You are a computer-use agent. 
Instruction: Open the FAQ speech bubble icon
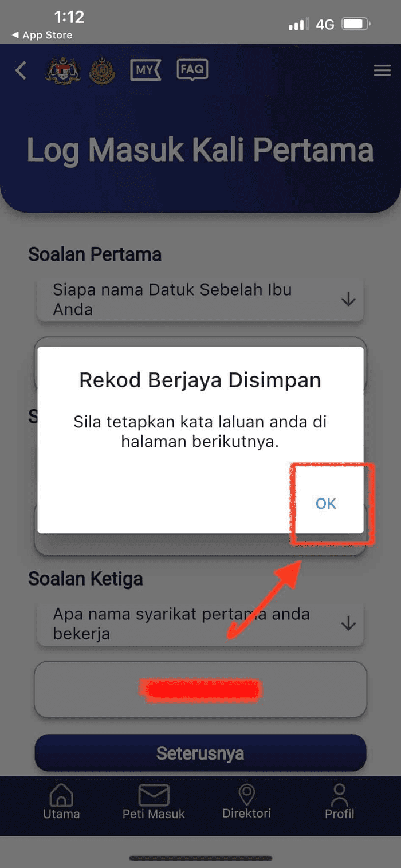pyautogui.click(x=192, y=70)
